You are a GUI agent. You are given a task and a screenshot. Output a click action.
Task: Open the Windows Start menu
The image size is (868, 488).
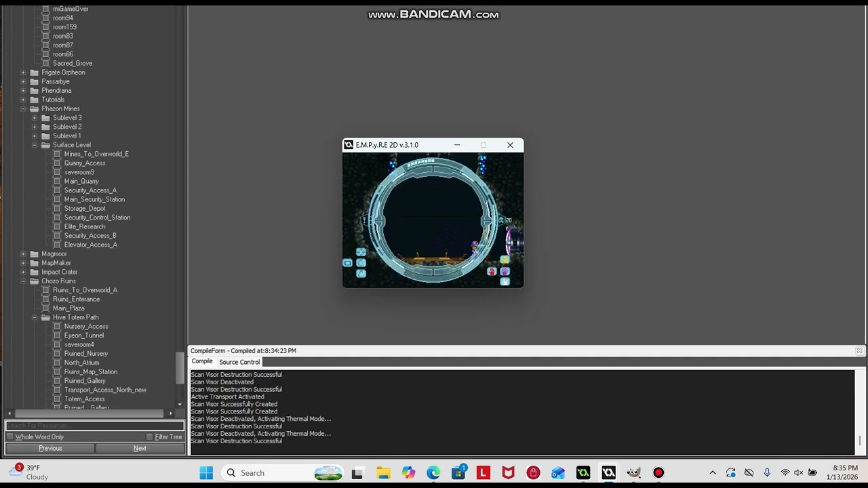click(206, 472)
